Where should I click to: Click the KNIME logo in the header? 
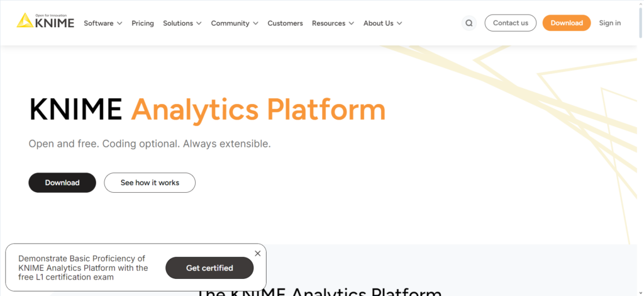45,21
